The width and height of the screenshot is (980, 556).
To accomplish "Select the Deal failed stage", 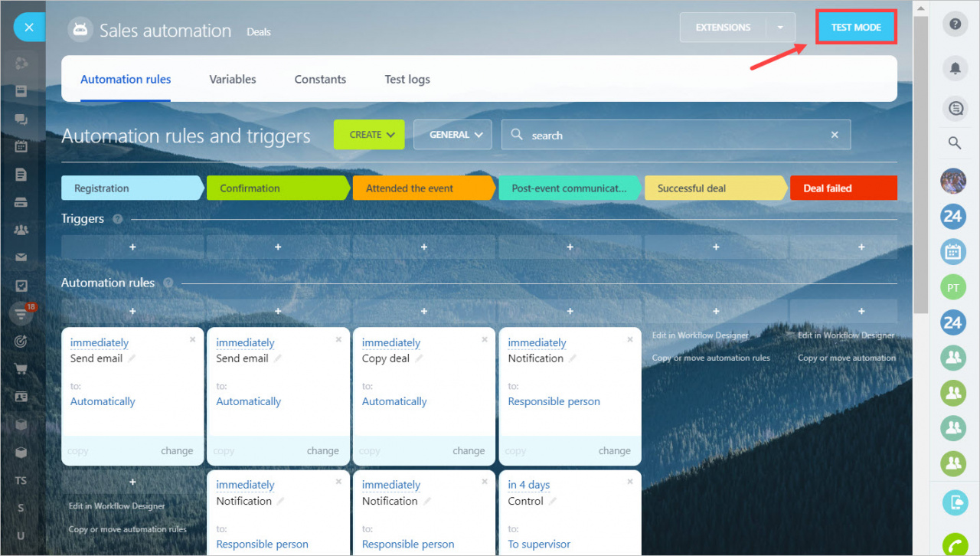I will [x=843, y=188].
